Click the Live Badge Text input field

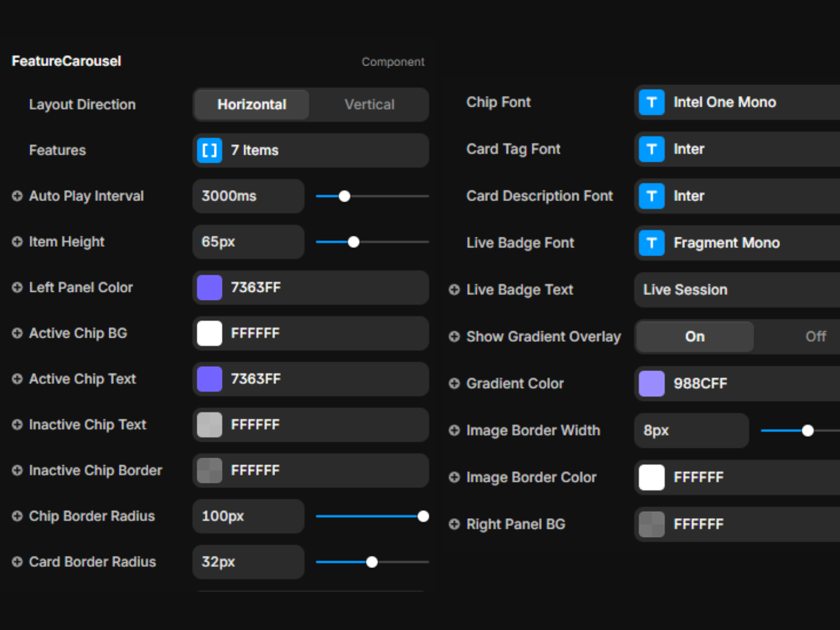click(x=735, y=290)
